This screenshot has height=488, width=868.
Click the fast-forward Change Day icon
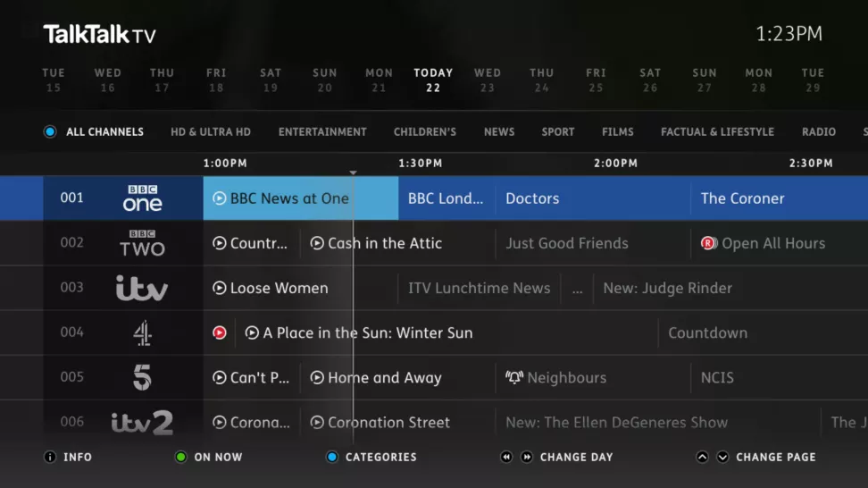[527, 457]
